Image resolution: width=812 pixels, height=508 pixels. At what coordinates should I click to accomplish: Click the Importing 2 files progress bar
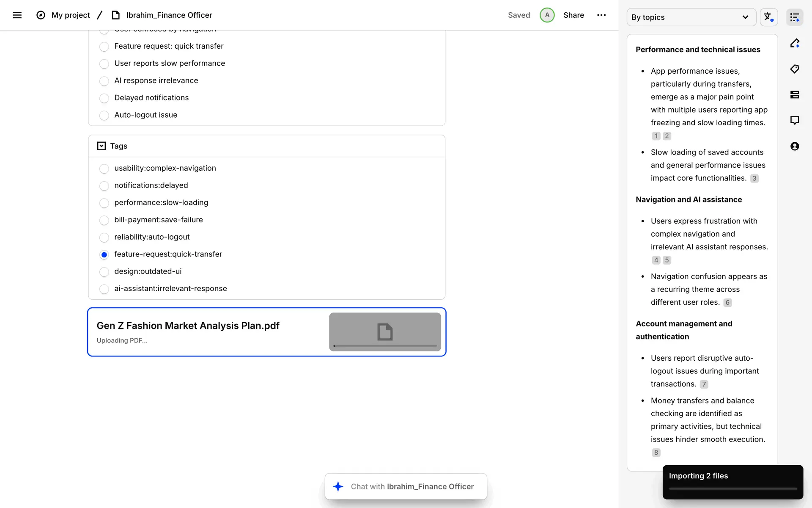(732, 489)
